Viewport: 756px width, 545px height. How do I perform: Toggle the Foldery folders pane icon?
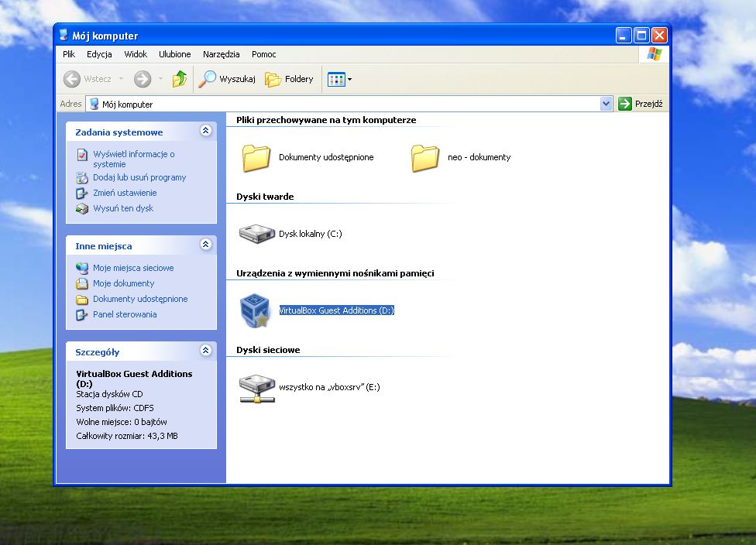coord(273,80)
